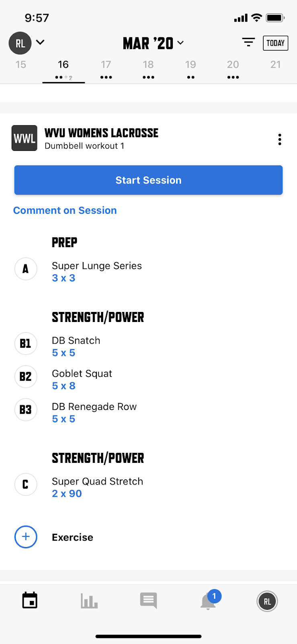Tap the Start Session button
Viewport: 297px width, 644px height.
point(148,180)
